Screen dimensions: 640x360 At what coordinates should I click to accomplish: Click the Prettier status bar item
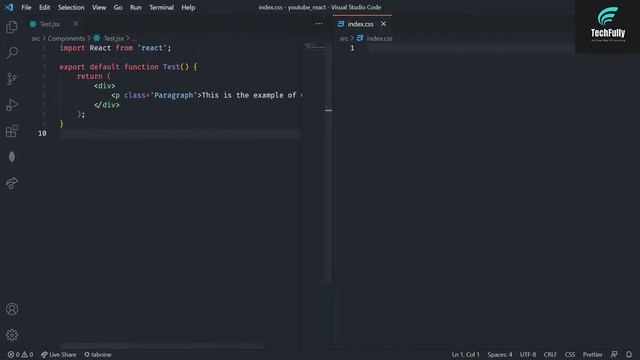tap(593, 355)
